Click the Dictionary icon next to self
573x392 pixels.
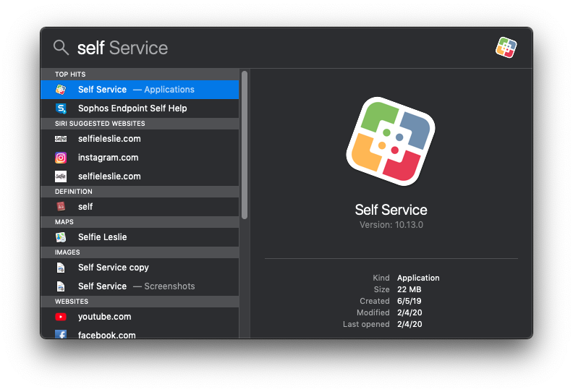pyautogui.click(x=61, y=207)
